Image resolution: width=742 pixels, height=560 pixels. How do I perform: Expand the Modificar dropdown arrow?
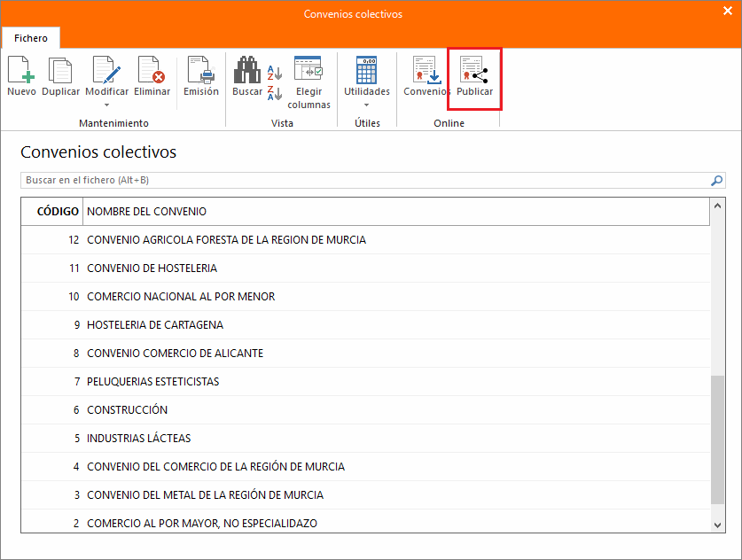point(106,105)
